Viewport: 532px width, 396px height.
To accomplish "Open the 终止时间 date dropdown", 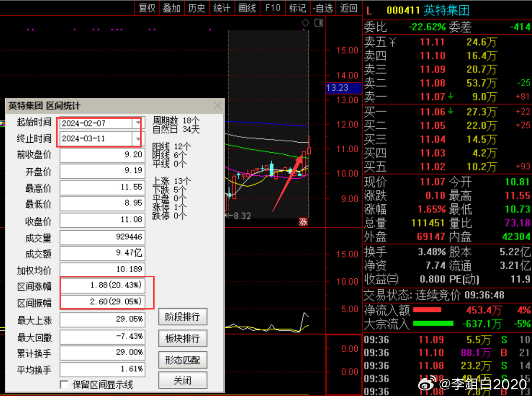I will [138, 139].
